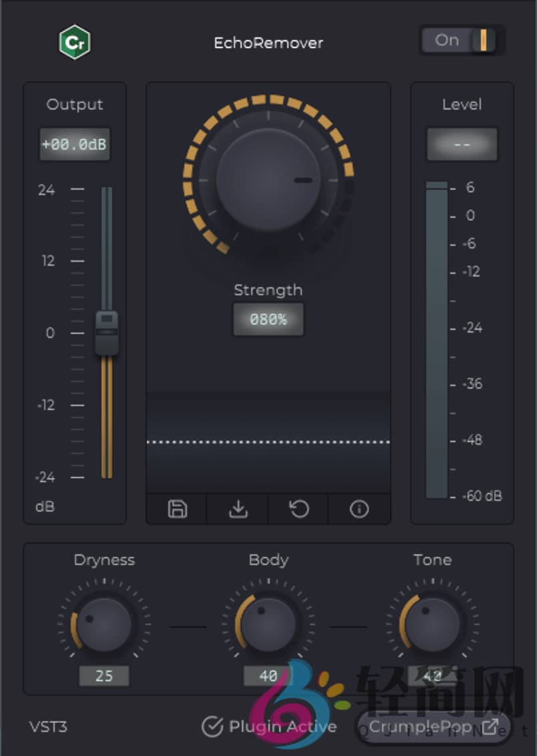Click the 080% Strength value field

point(268,320)
